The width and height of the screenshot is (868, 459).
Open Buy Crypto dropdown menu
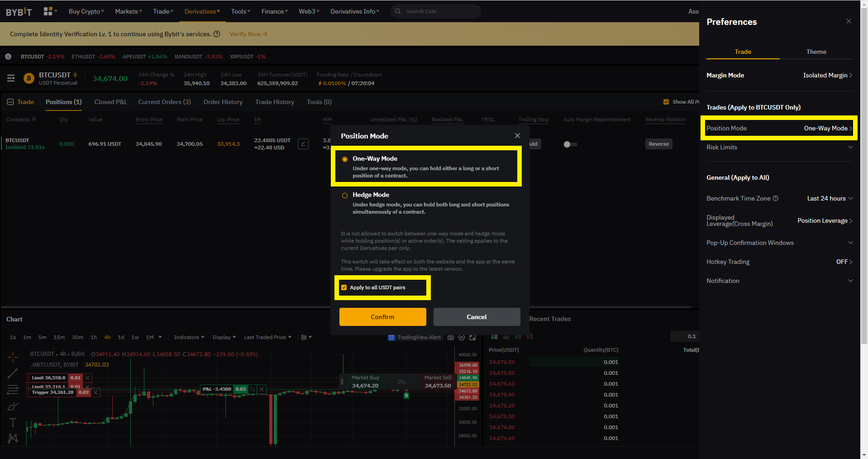tap(86, 11)
